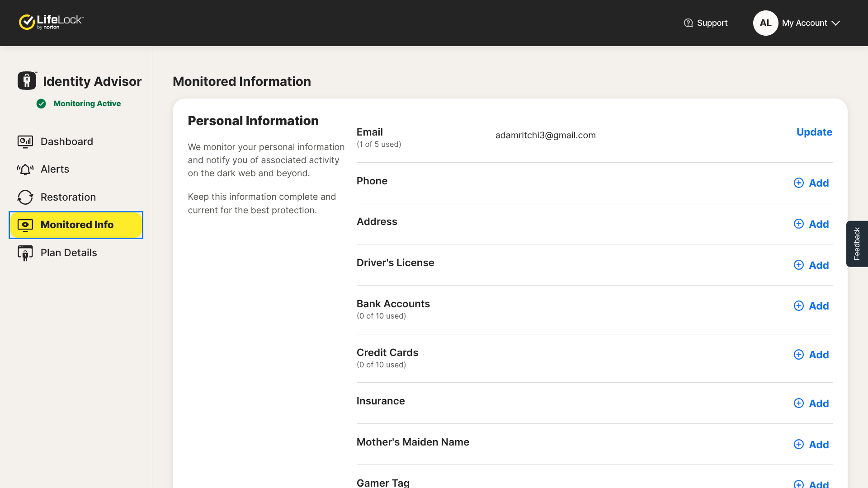Click the Dashboard sidebar icon
868x488 pixels.
(25, 142)
